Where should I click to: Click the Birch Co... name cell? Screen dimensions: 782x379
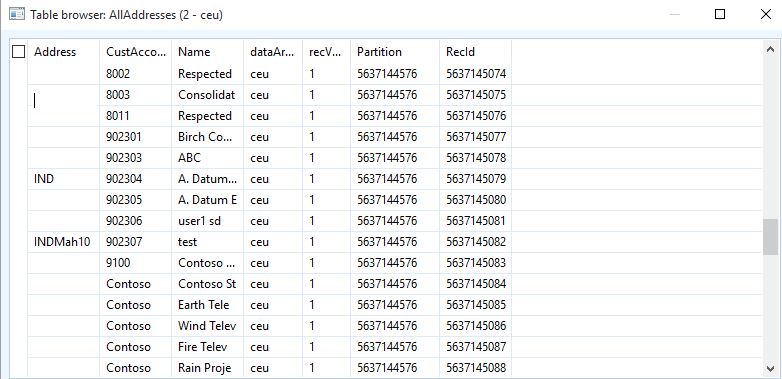tap(207, 137)
